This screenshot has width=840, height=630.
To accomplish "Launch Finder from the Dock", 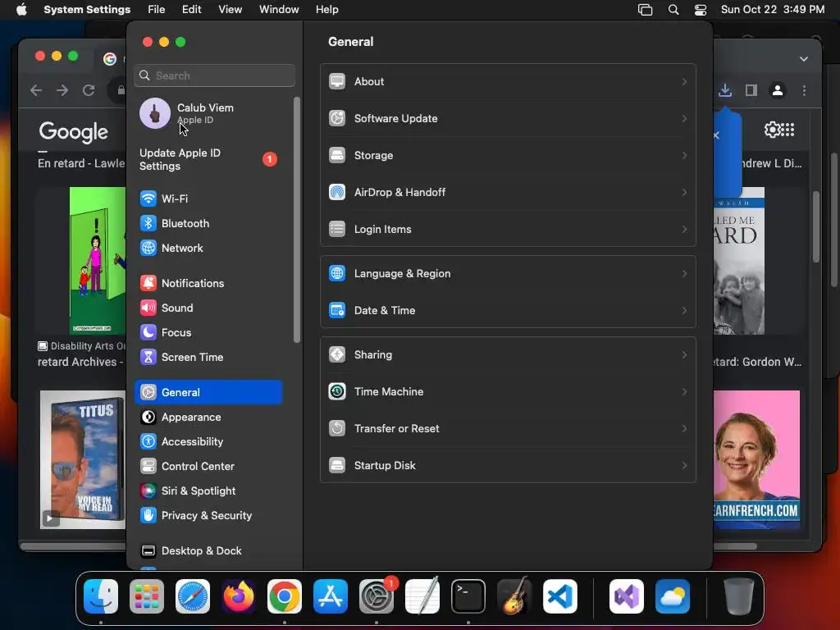I will coord(101,596).
